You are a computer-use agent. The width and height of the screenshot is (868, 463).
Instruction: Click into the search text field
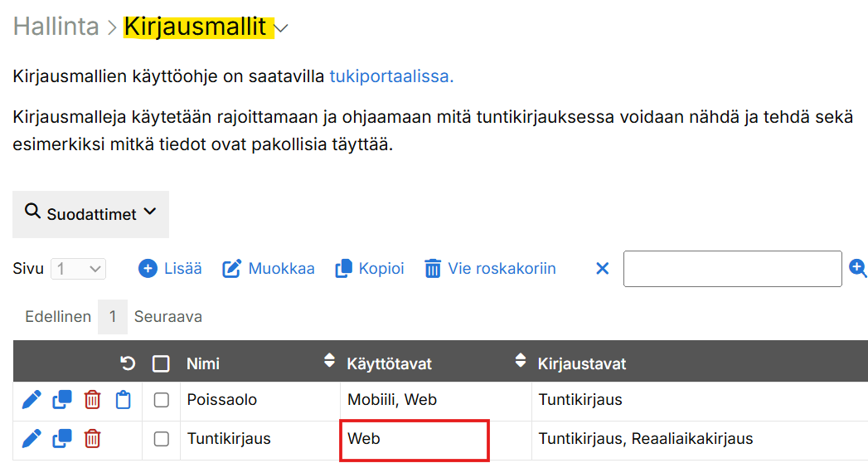[x=732, y=269]
